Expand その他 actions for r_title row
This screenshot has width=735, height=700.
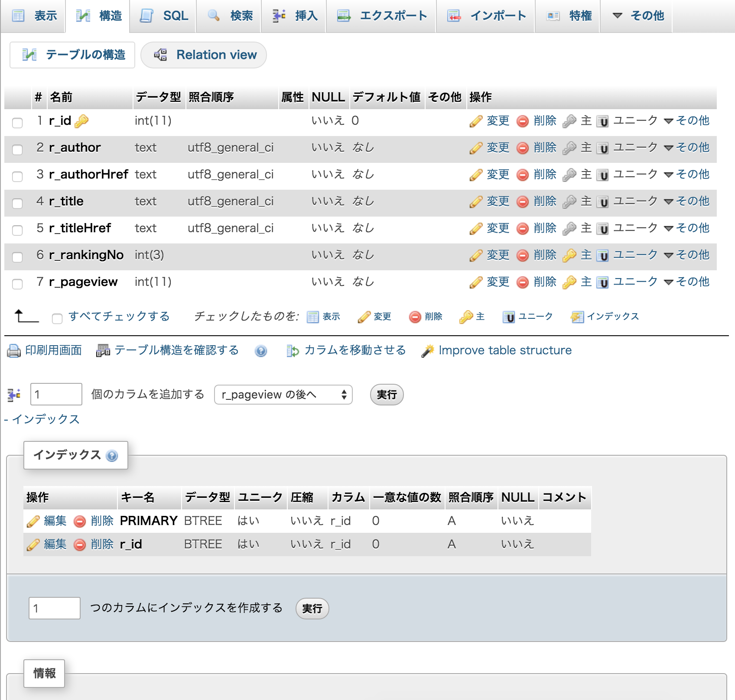tap(687, 201)
